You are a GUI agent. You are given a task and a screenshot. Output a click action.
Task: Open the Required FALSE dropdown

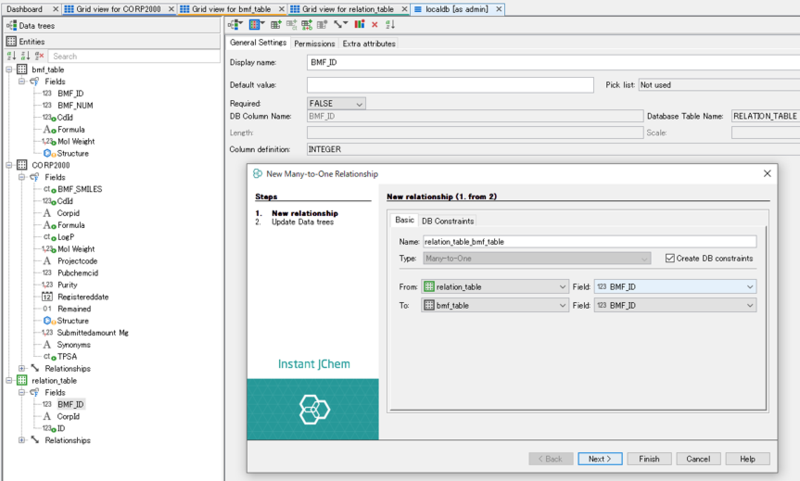336,104
